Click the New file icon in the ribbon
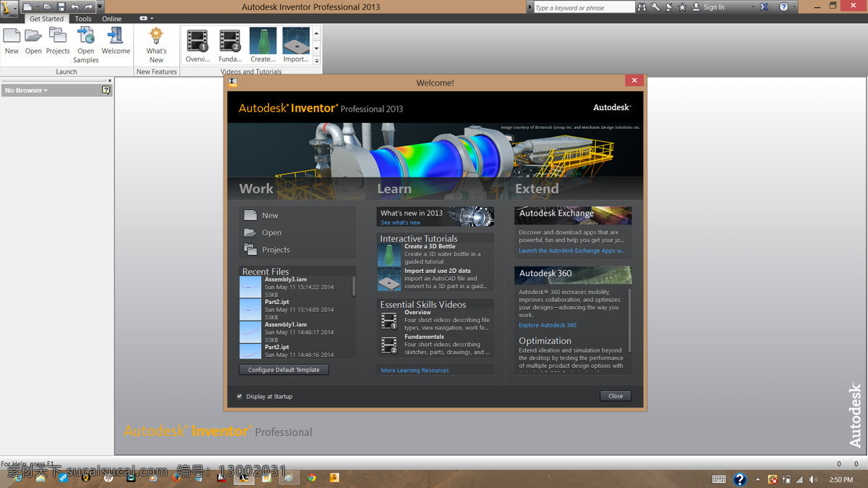Viewport: 868px width, 488px height. point(12,35)
